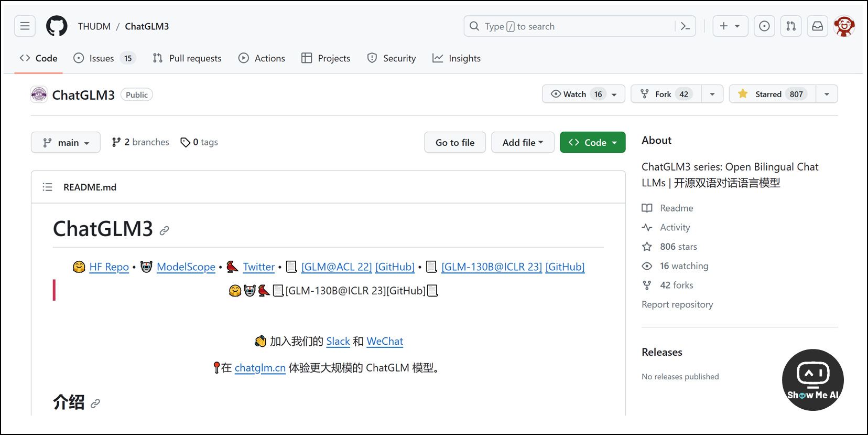Switch to the Security tab

(x=392, y=58)
